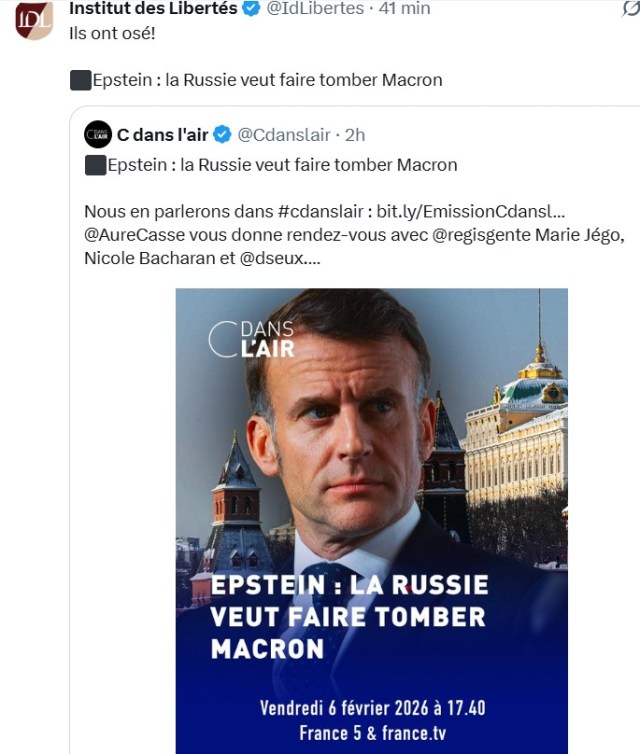Open the C dans l'air display name
Screen dimensions: 640x754
click(163, 135)
